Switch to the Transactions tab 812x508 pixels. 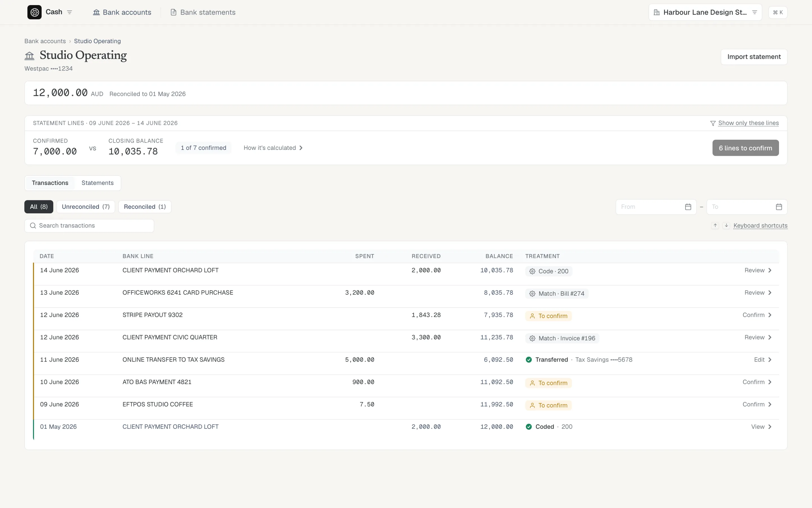click(50, 183)
